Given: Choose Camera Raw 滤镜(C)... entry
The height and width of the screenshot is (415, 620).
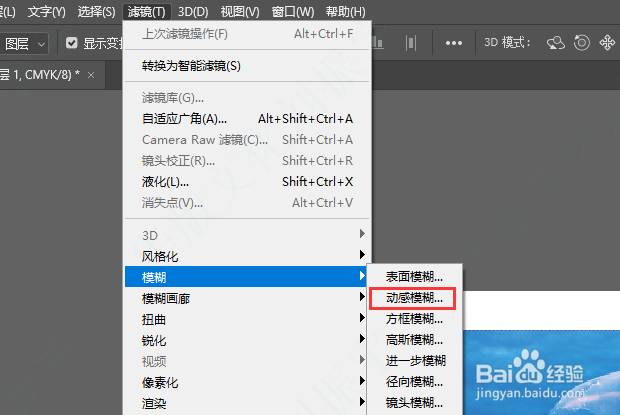Looking at the screenshot, I should (247, 140).
